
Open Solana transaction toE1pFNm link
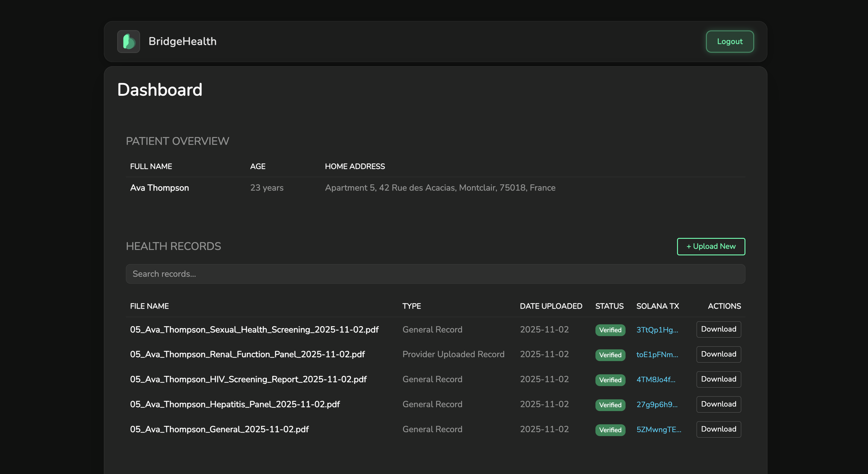click(657, 355)
